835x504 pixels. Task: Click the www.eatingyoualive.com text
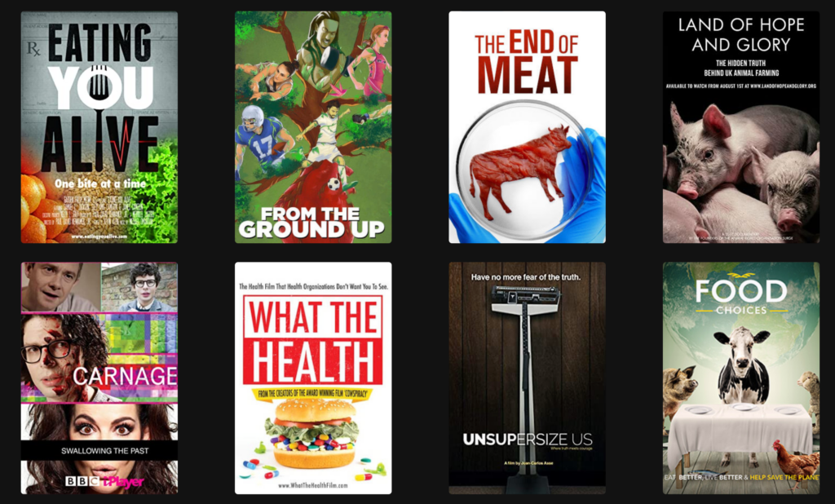pyautogui.click(x=99, y=236)
